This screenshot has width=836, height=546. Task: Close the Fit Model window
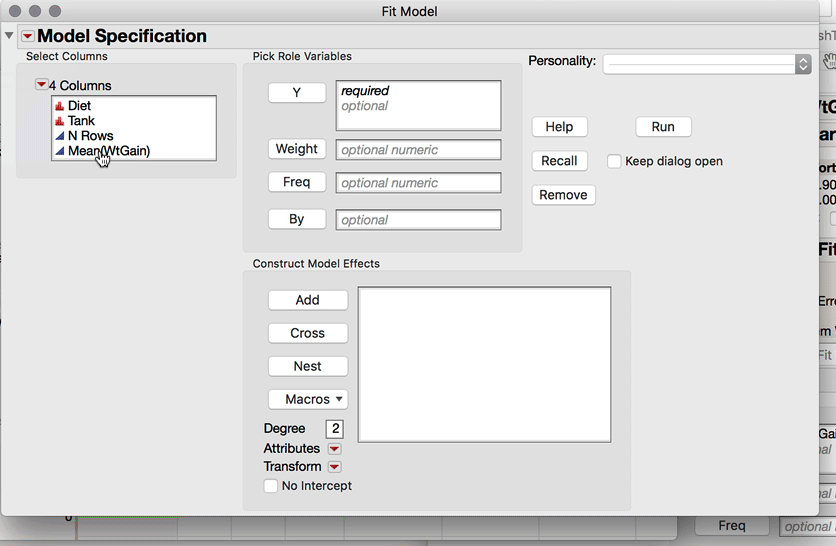pos(15,11)
